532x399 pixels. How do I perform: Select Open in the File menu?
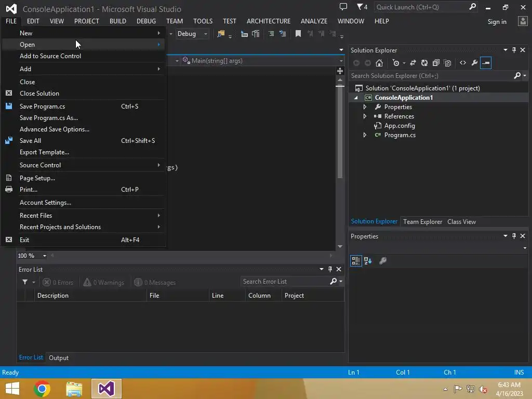pyautogui.click(x=84, y=45)
